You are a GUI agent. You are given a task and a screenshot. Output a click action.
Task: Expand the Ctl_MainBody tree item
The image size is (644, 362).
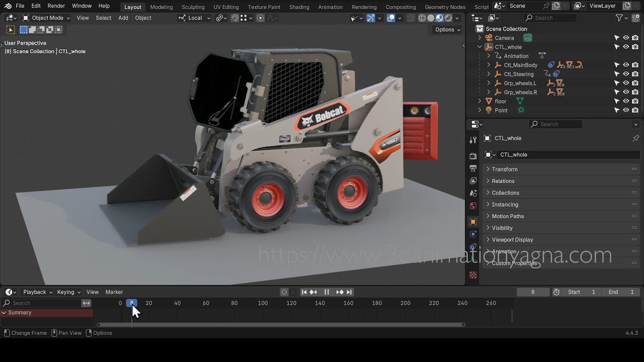coord(489,65)
